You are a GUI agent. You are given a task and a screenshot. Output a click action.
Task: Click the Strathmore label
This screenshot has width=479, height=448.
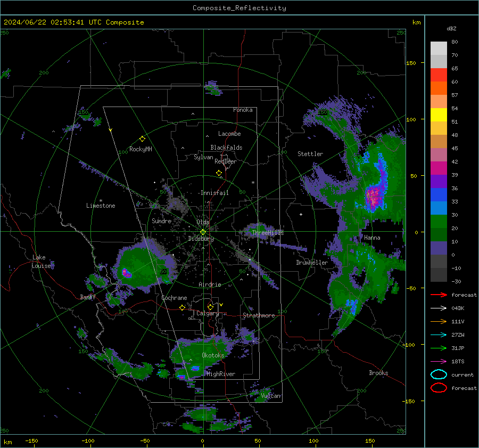[x=259, y=315]
